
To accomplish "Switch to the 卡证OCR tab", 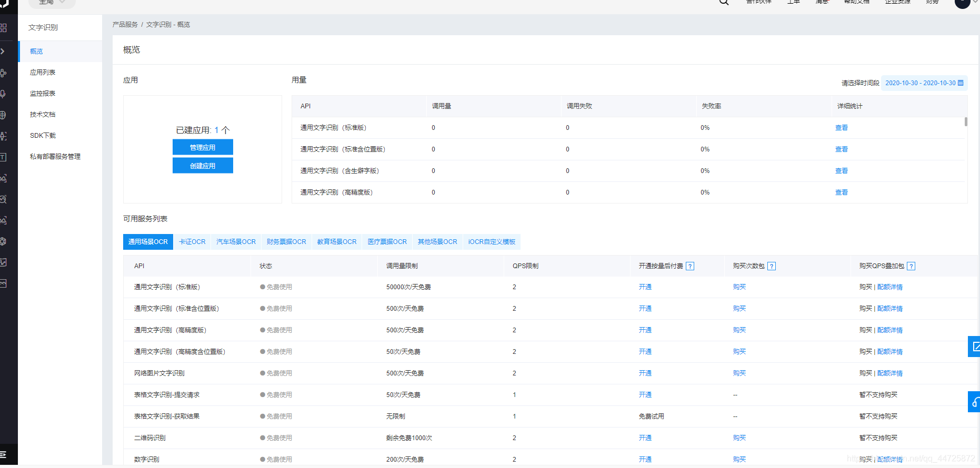I will coord(192,242).
